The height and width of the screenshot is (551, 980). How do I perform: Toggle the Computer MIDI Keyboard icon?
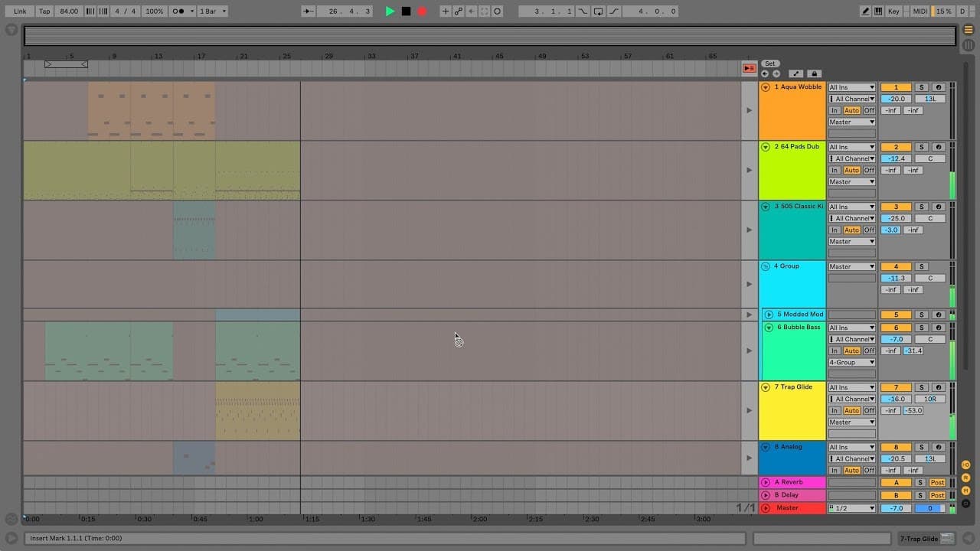coord(878,11)
